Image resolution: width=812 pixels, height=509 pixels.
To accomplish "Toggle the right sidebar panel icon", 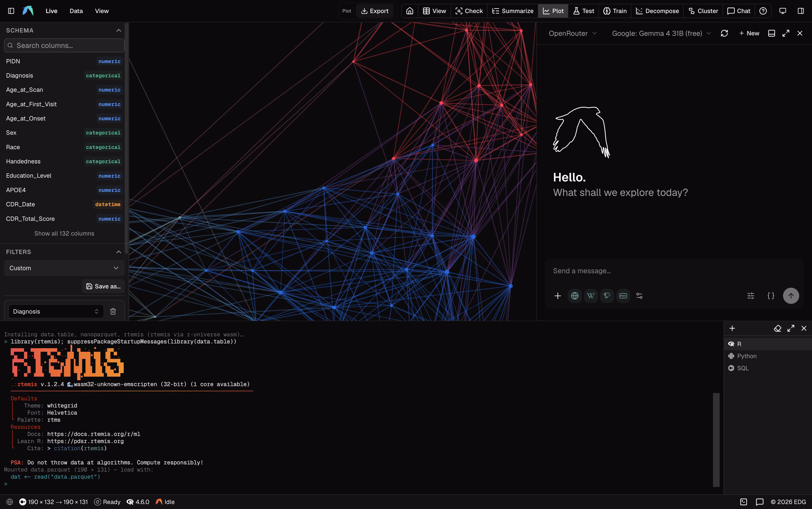I will (x=801, y=11).
